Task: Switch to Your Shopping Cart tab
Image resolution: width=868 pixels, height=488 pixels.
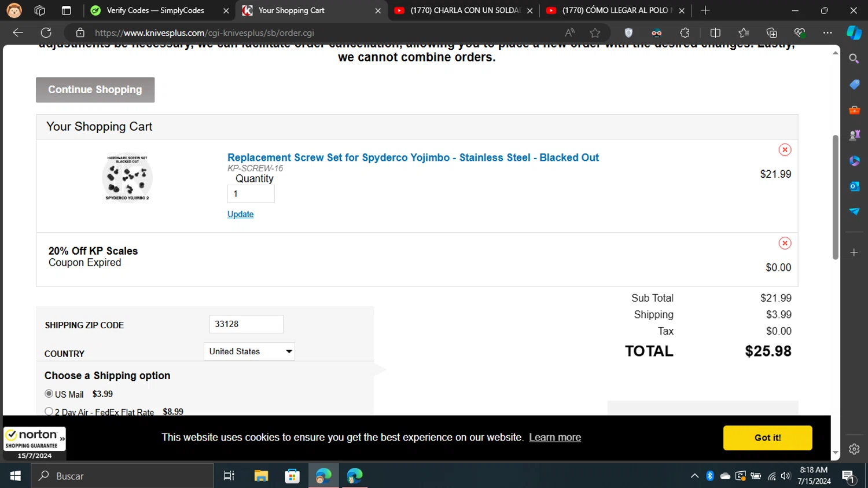Action: click(x=311, y=10)
